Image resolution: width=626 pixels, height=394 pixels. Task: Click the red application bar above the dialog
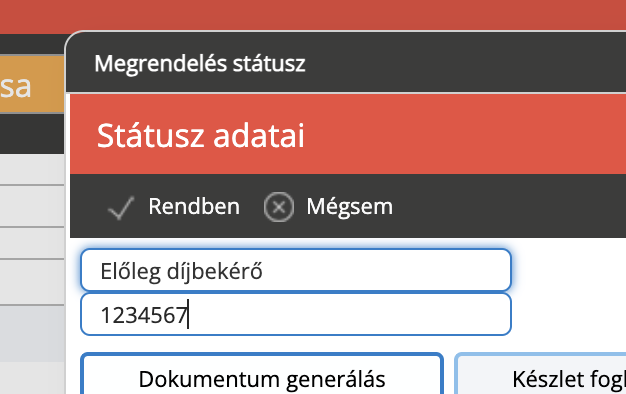(313, 15)
